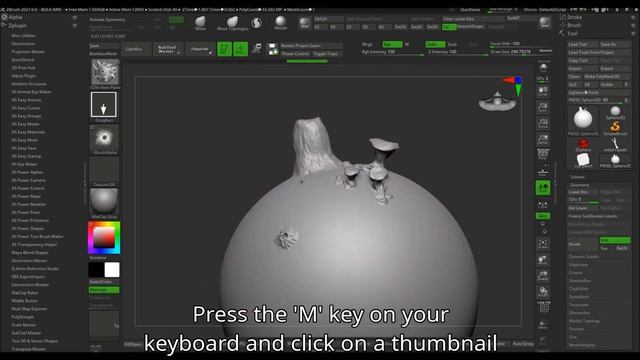
Task: Enable Edit mode green button
Action: tap(224, 49)
